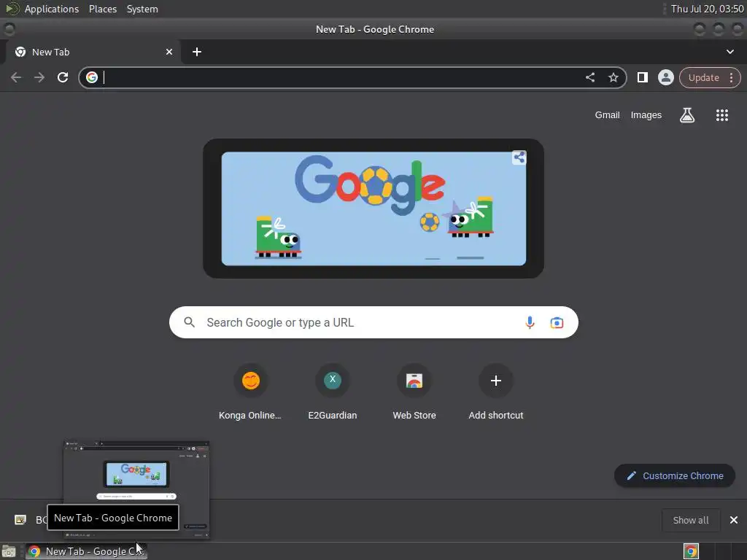Click the back navigation arrow
Viewport: 747px width, 560px height.
pos(16,77)
